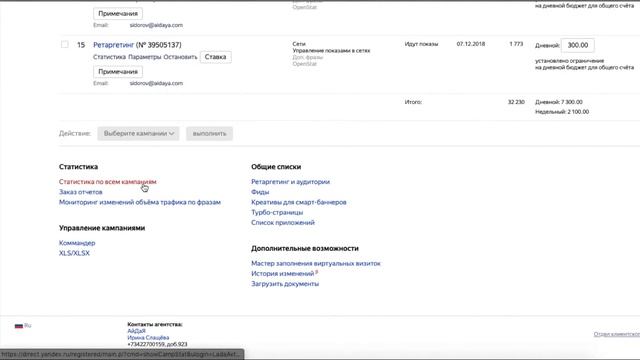Open the АйДаЯ agency contact link
The image size is (640, 360).
pos(136,331)
